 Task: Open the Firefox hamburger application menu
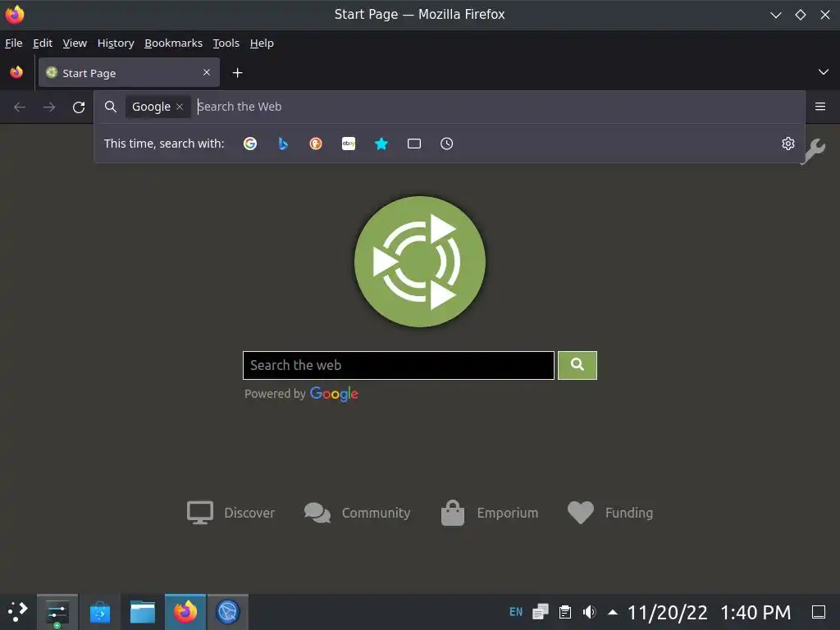click(x=819, y=107)
